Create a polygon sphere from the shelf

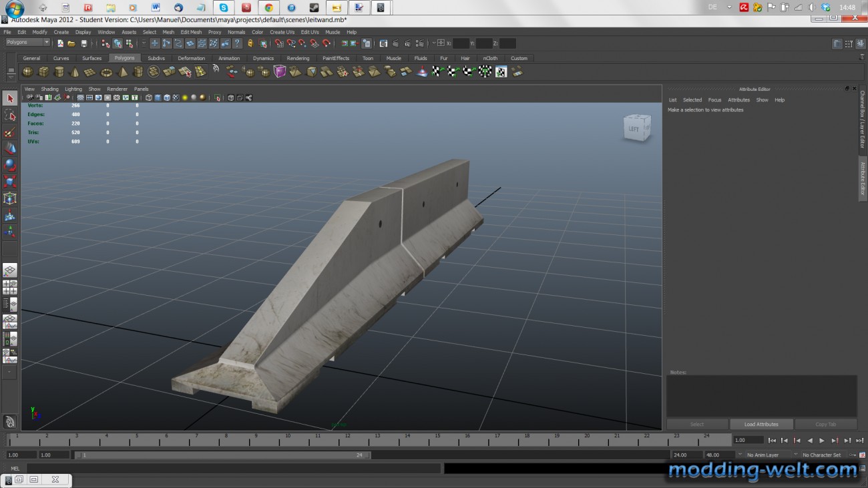[x=27, y=71]
